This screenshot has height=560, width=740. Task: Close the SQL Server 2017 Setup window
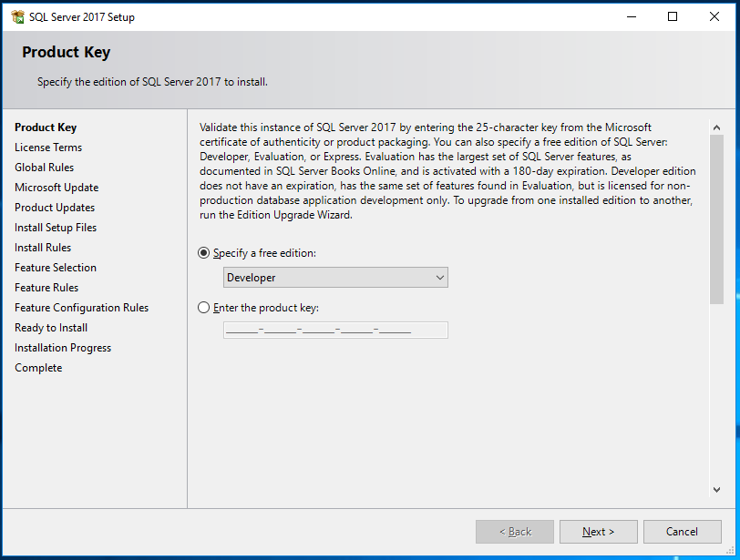714,16
